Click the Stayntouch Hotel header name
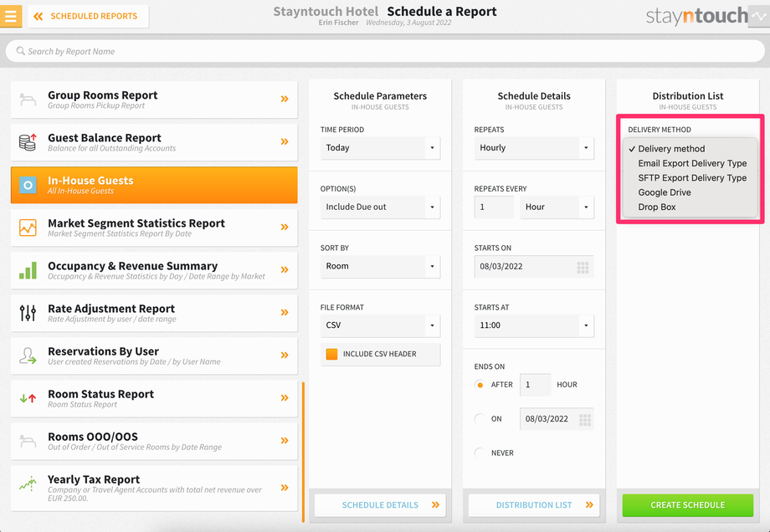Image resolution: width=770 pixels, height=532 pixels. coord(326,11)
